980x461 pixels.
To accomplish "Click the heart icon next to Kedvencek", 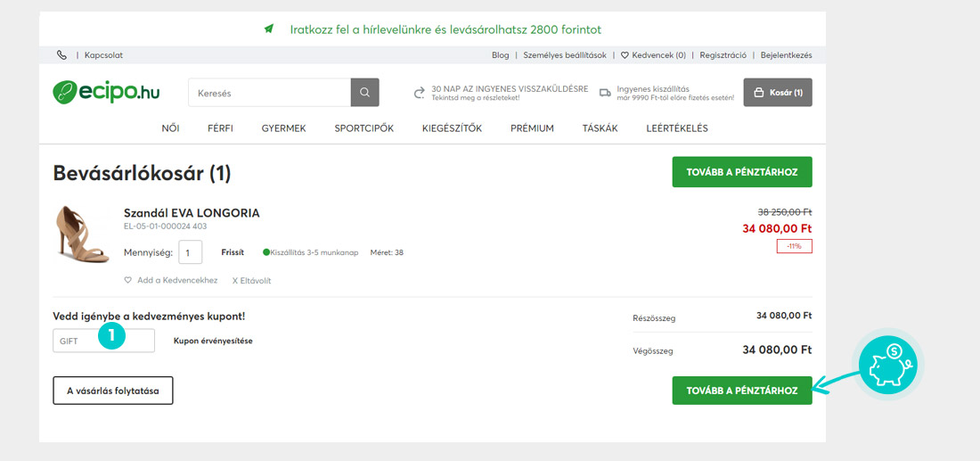I will [625, 55].
